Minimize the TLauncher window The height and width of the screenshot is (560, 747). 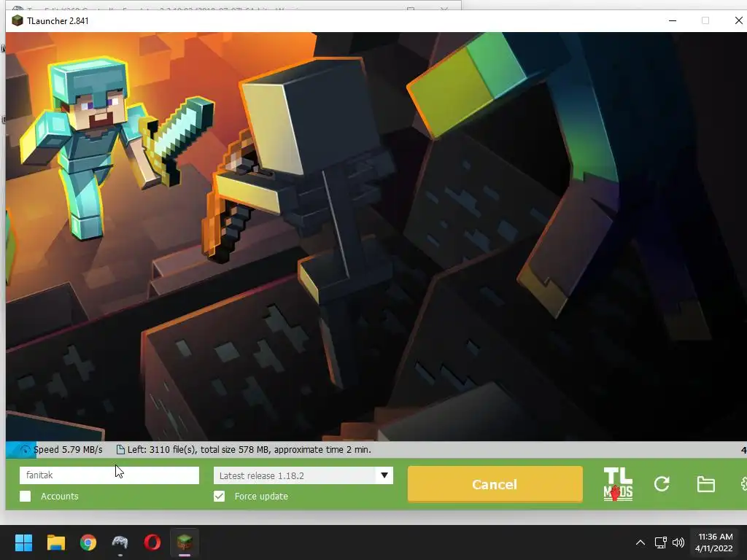[673, 20]
